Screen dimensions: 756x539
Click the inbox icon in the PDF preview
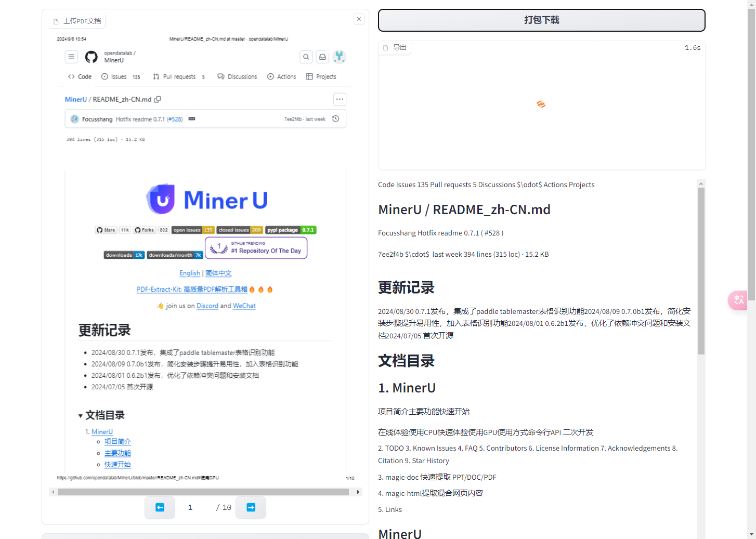[x=322, y=57]
